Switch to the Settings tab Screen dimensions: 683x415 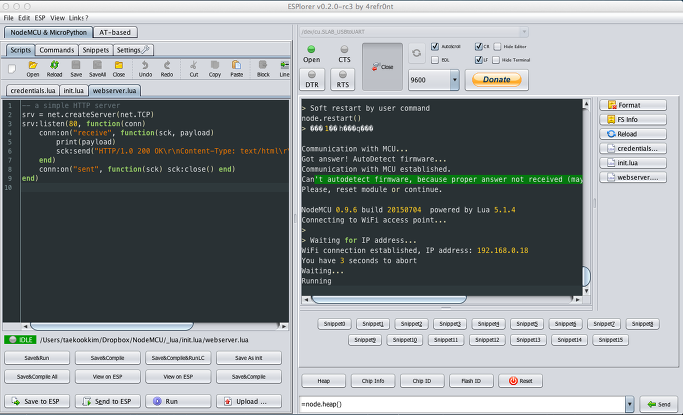coord(133,50)
